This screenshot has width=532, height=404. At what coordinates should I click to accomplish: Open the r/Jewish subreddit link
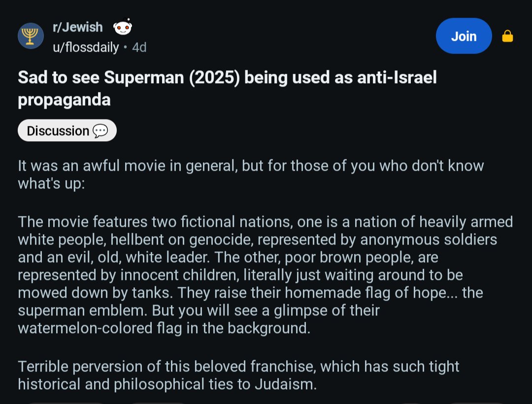pyautogui.click(x=77, y=27)
